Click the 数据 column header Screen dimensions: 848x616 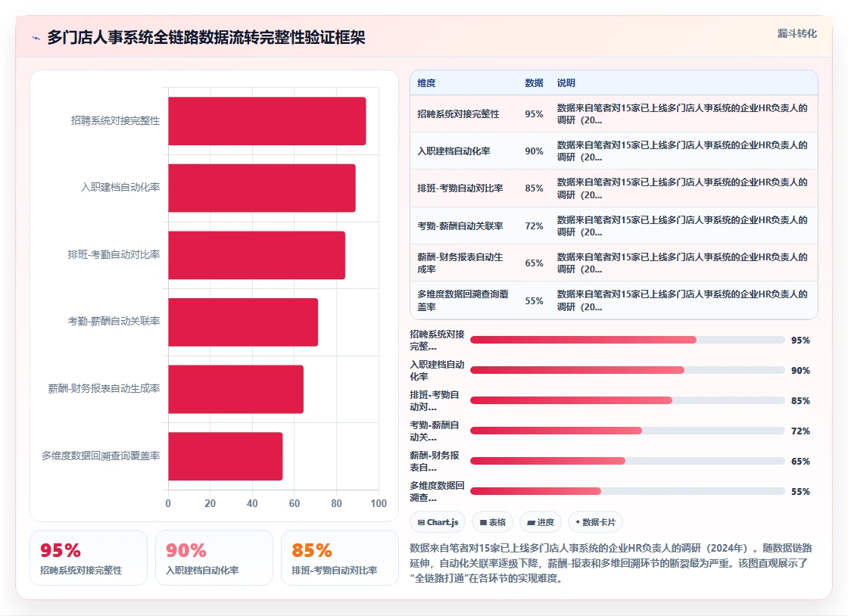534,82
